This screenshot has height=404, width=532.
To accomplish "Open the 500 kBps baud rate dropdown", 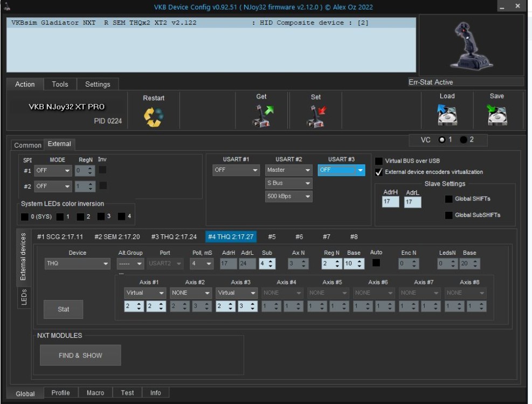I will click(x=288, y=197).
